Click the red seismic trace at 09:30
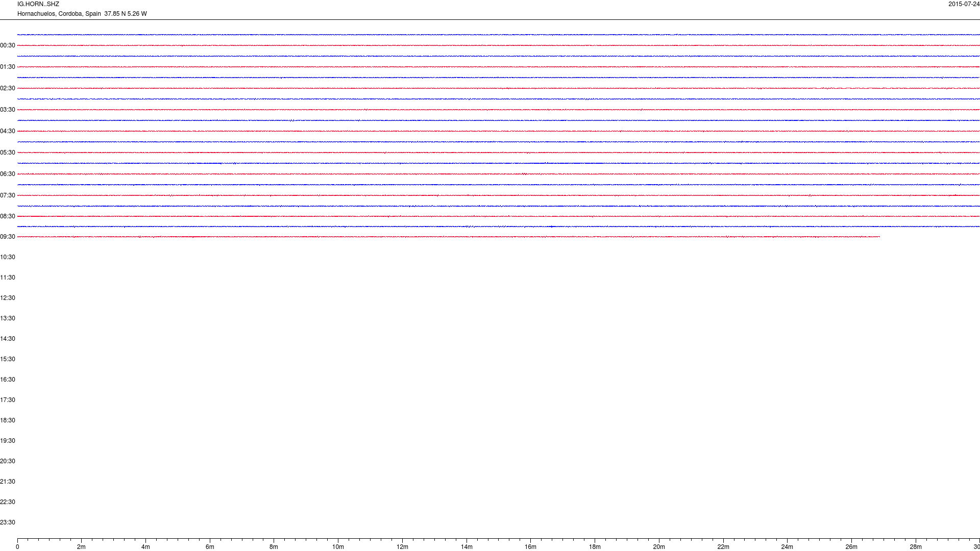The height and width of the screenshot is (551, 980). (449, 237)
